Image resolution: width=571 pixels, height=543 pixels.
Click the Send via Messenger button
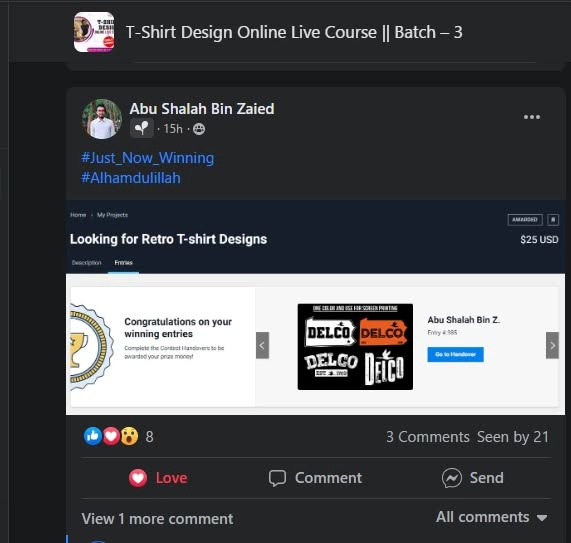pos(473,478)
